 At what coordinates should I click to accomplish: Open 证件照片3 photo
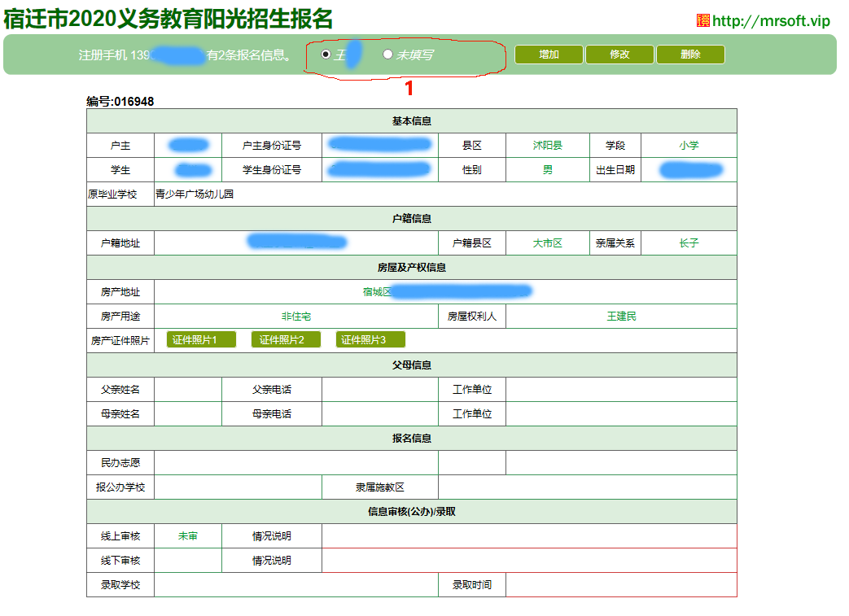pos(370,340)
